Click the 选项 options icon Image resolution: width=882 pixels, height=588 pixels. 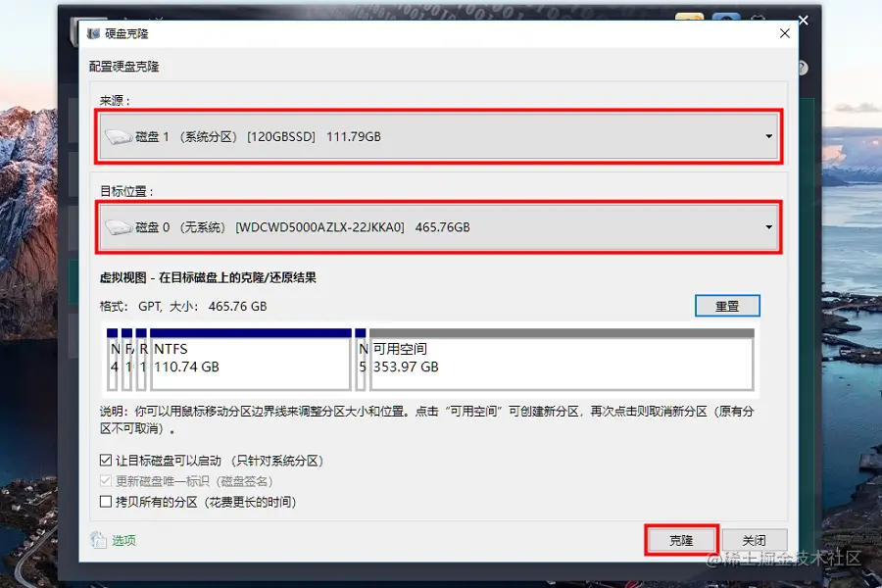coord(98,540)
